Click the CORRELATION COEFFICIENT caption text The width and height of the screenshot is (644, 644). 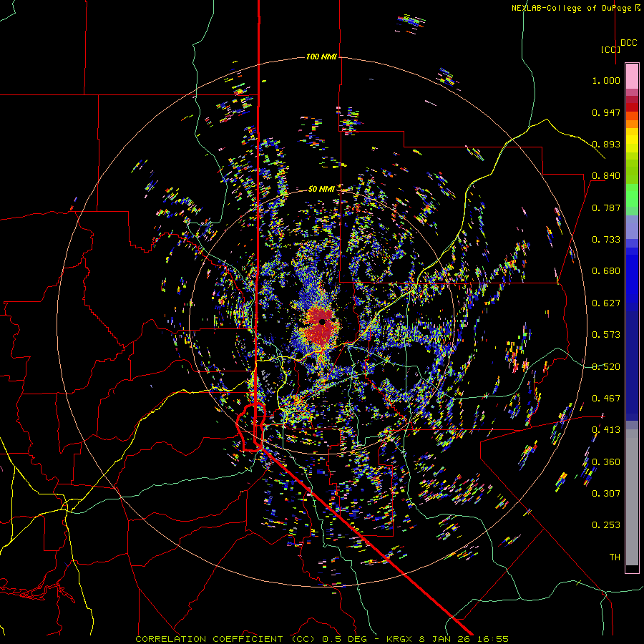[x=210, y=639]
